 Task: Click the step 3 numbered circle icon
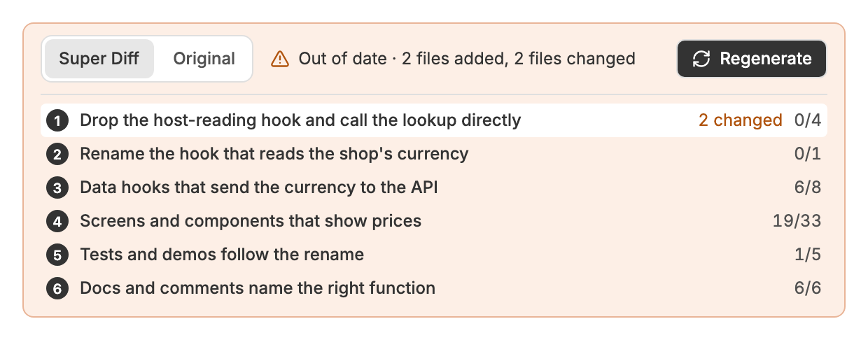[x=57, y=188]
